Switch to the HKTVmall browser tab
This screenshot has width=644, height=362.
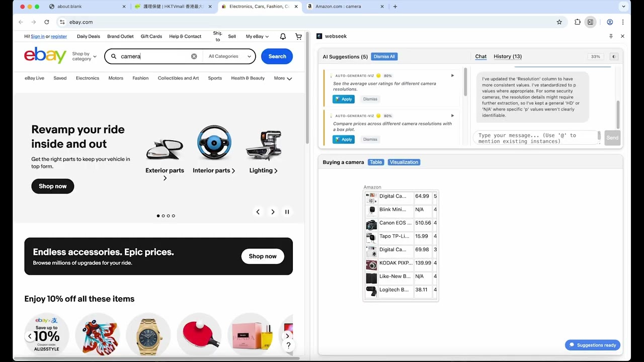coord(174,7)
